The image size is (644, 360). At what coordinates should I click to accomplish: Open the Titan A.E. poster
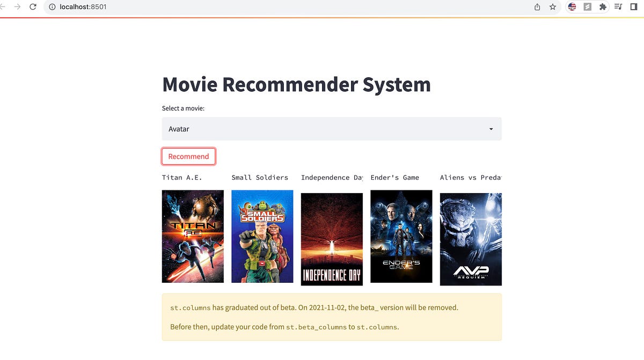[193, 236]
